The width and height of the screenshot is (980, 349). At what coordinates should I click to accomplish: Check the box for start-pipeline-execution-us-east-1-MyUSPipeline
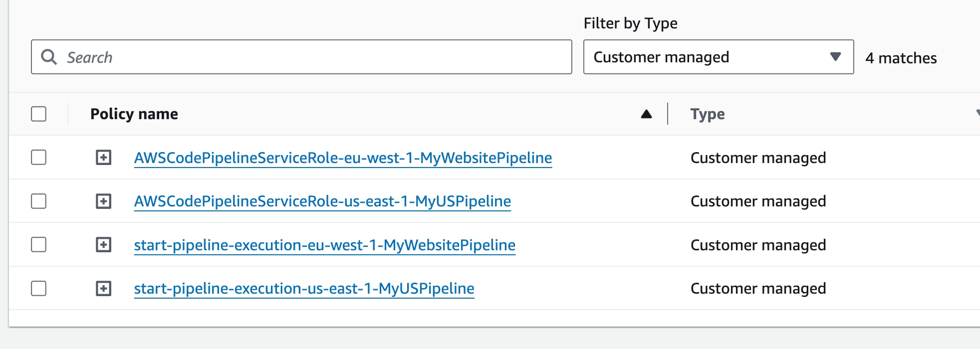point(38,289)
